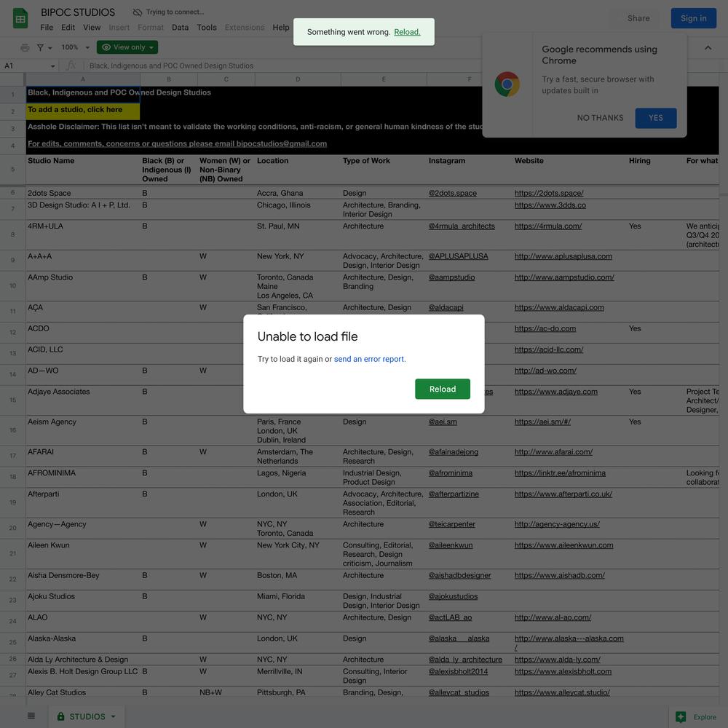Click the lock icon on STUDIOS tab
The height and width of the screenshot is (728, 728).
pyautogui.click(x=61, y=716)
